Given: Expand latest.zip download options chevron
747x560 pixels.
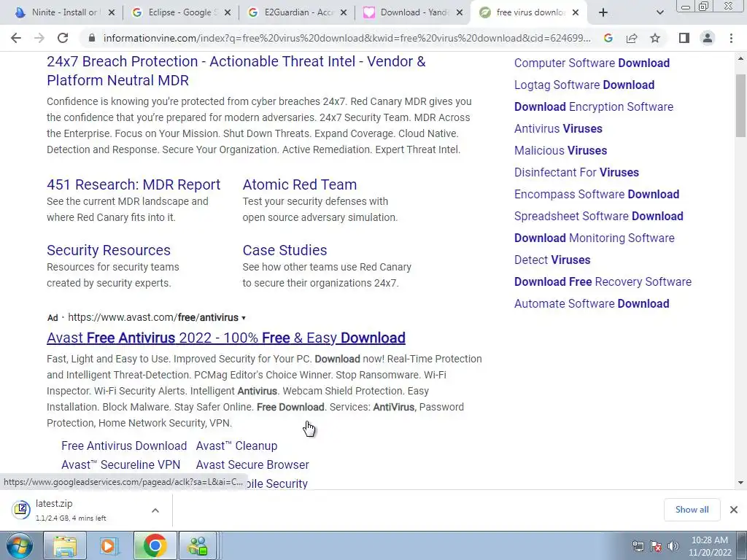Looking at the screenshot, I should coord(155,510).
